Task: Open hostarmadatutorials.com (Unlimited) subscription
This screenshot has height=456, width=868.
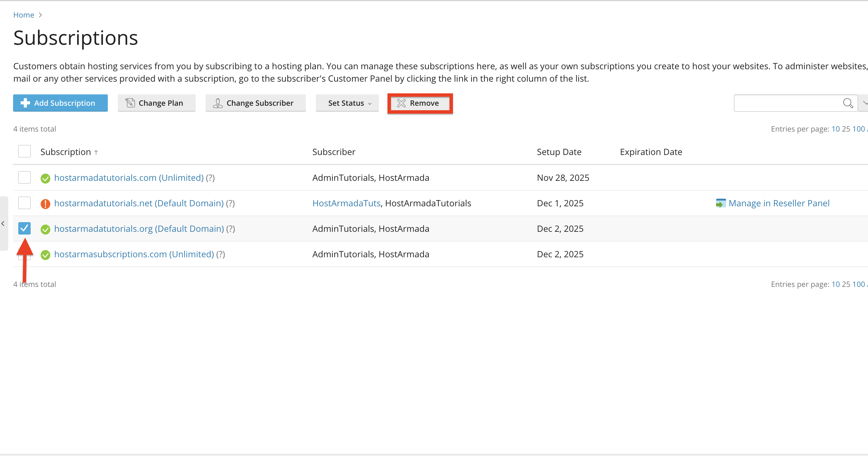Action: [129, 178]
